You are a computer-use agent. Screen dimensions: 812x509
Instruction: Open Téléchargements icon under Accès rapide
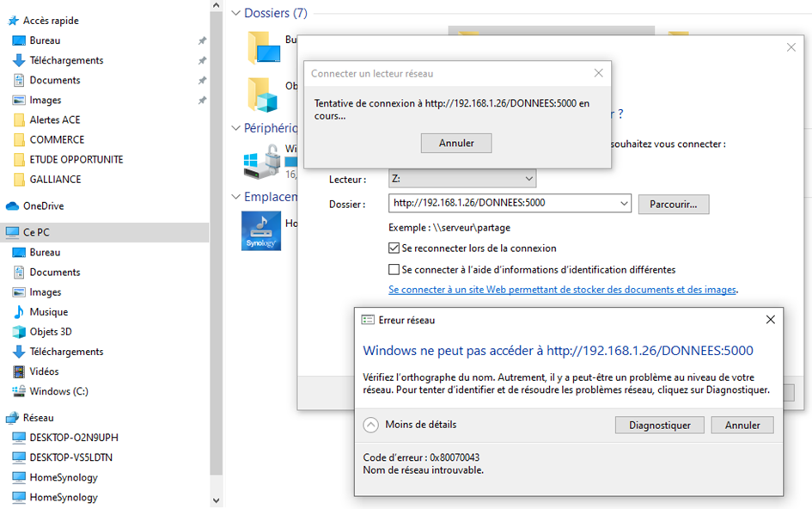coord(19,60)
